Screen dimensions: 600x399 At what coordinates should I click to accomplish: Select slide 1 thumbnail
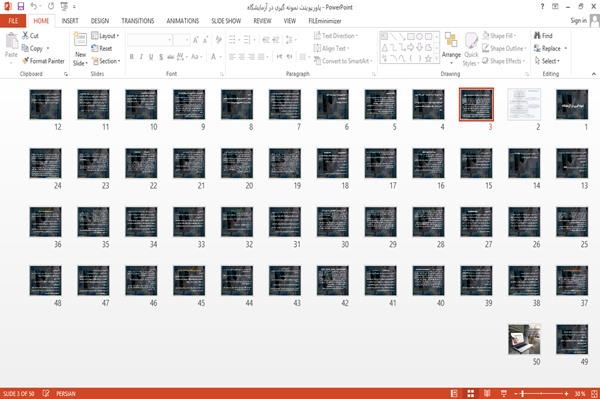click(x=572, y=104)
